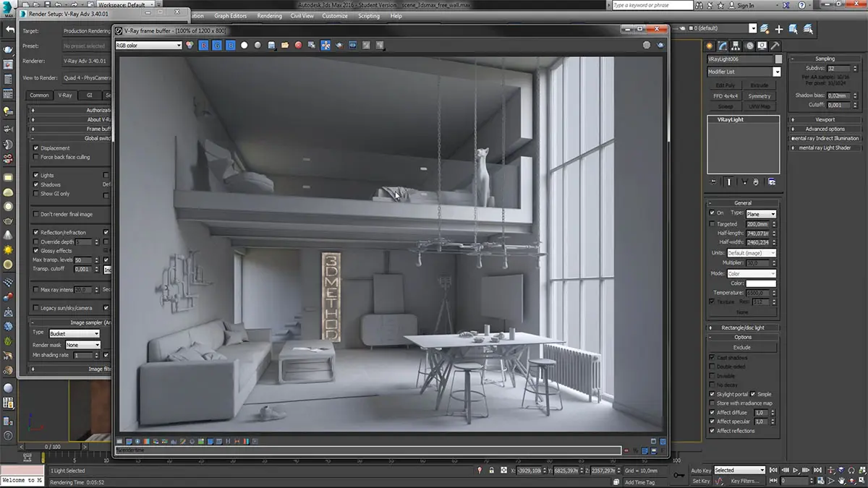Open the Modifier List dropdown
Image resolution: width=868 pixels, height=488 pixels.
coord(744,72)
